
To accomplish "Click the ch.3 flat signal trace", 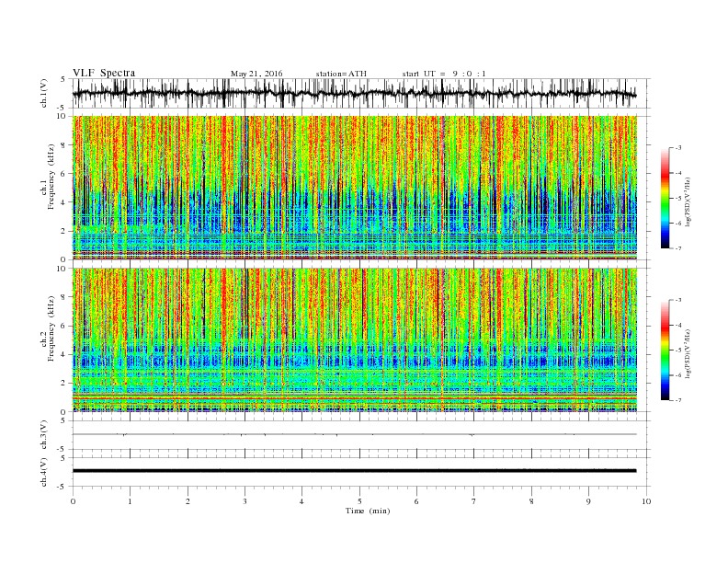I will pyautogui.click(x=355, y=434).
